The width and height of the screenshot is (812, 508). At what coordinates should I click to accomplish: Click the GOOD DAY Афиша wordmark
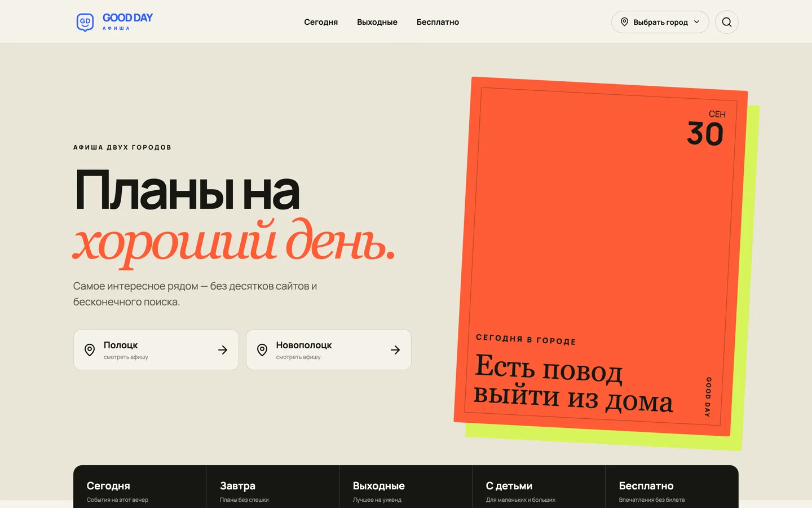pos(127,21)
